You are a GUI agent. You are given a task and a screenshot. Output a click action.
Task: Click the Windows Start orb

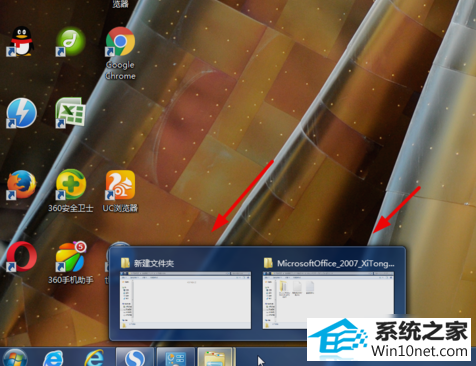tap(14, 357)
